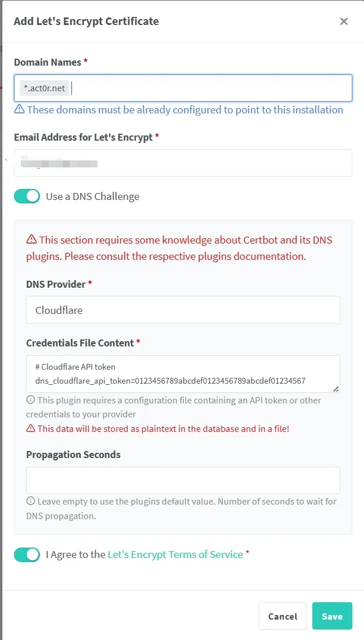Click the Propagation Seconds input box
The width and height of the screenshot is (364, 640).
183,480
